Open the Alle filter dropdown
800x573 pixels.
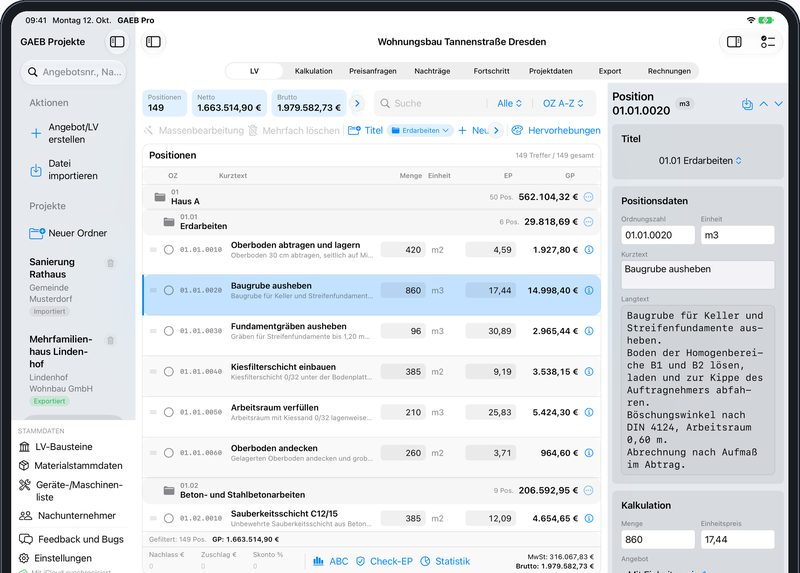point(509,103)
